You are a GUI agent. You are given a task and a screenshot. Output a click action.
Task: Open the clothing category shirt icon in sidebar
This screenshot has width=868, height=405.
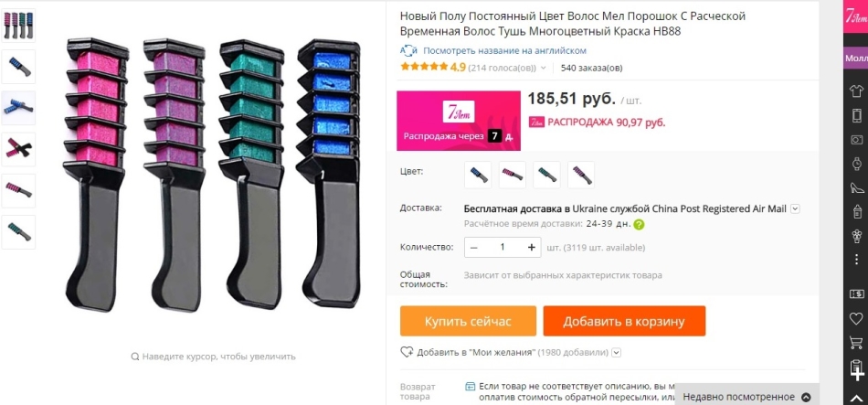point(856,91)
